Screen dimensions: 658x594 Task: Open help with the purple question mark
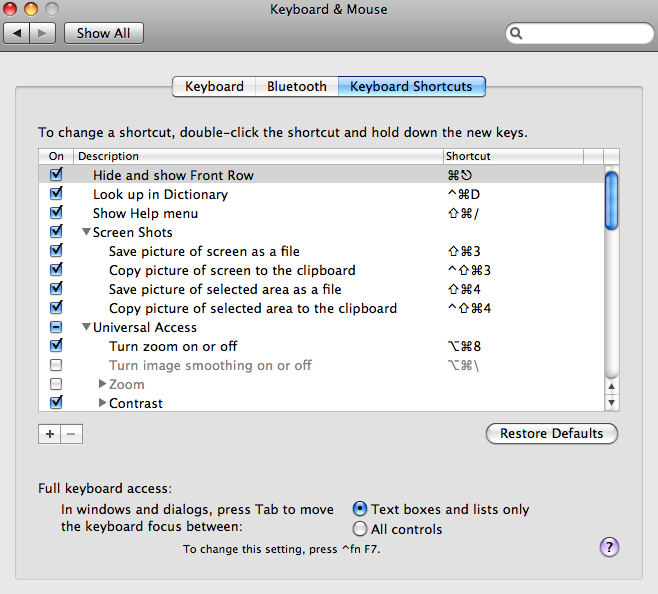point(609,547)
